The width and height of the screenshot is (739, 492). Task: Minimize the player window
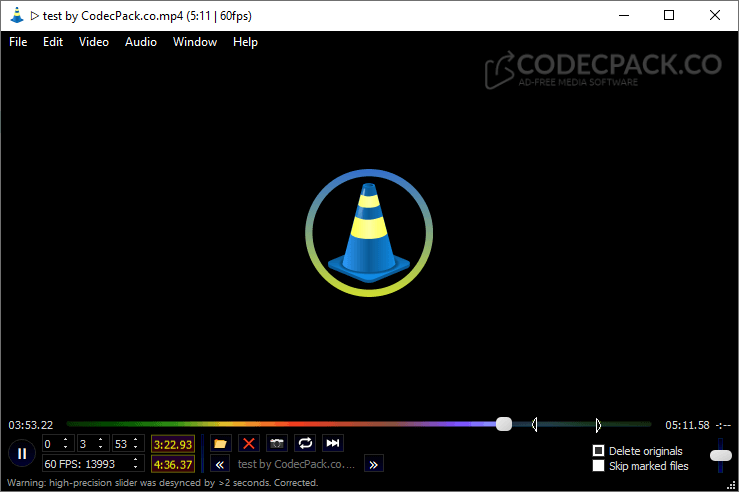[624, 16]
